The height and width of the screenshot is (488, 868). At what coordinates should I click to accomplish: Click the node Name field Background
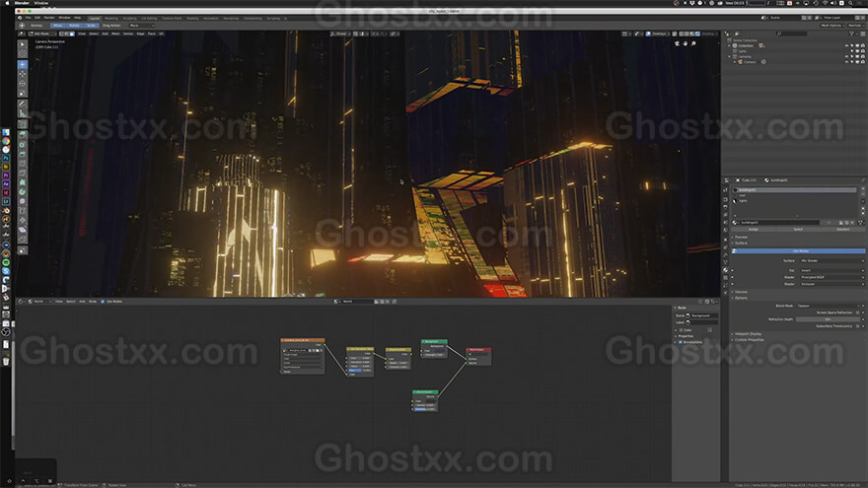pos(702,315)
